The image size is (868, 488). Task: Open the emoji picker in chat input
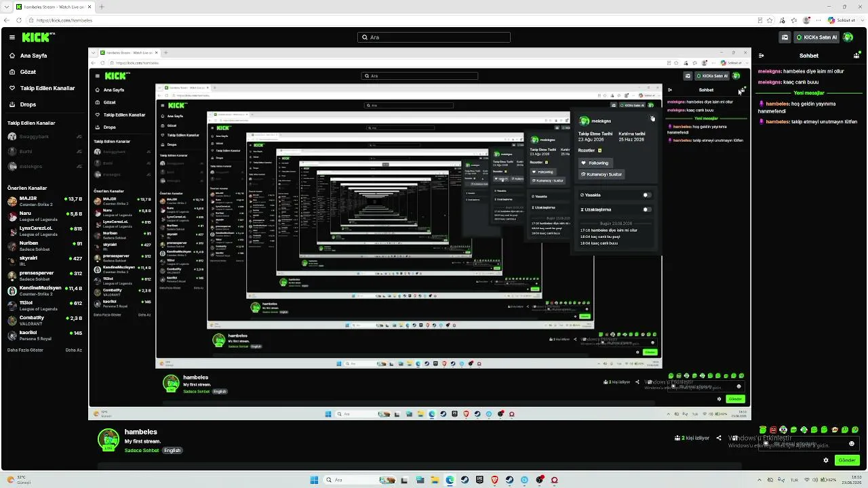(x=852, y=444)
